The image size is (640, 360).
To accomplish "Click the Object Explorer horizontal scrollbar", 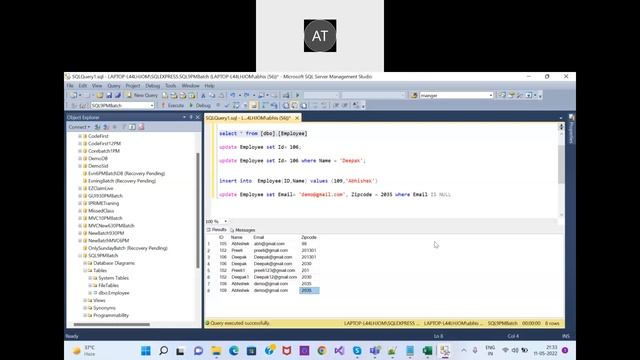I will pyautogui.click(x=111, y=324).
